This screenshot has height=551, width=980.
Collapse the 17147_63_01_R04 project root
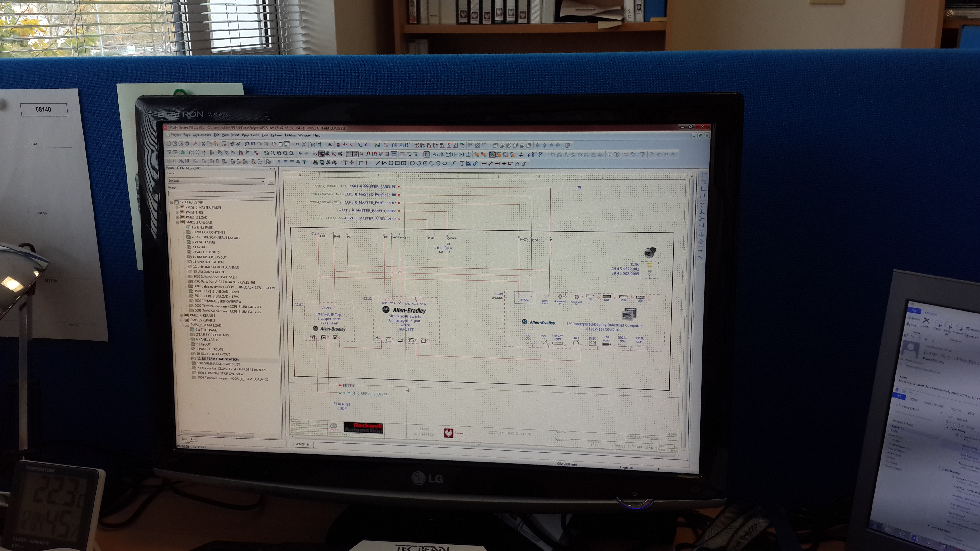coord(172,202)
